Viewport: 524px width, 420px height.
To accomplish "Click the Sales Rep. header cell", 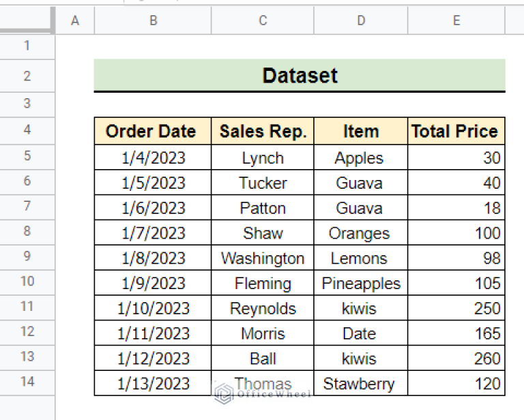I will tap(263, 131).
